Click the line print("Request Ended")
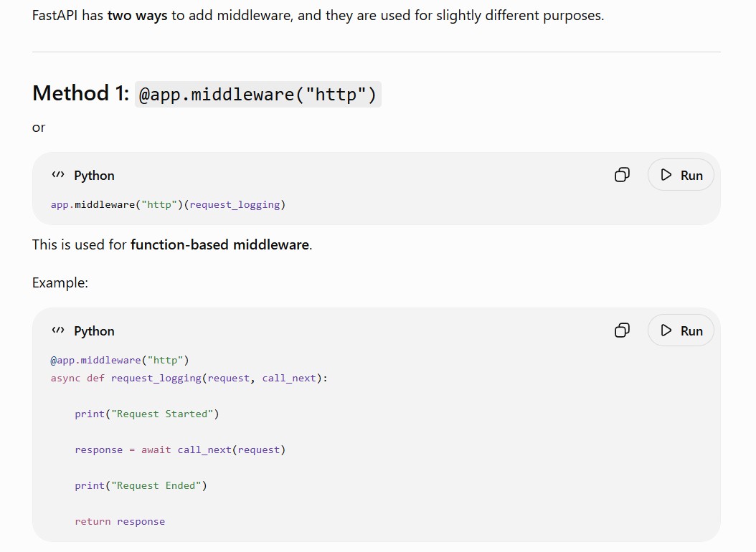The height and width of the screenshot is (552, 756). (x=141, y=485)
